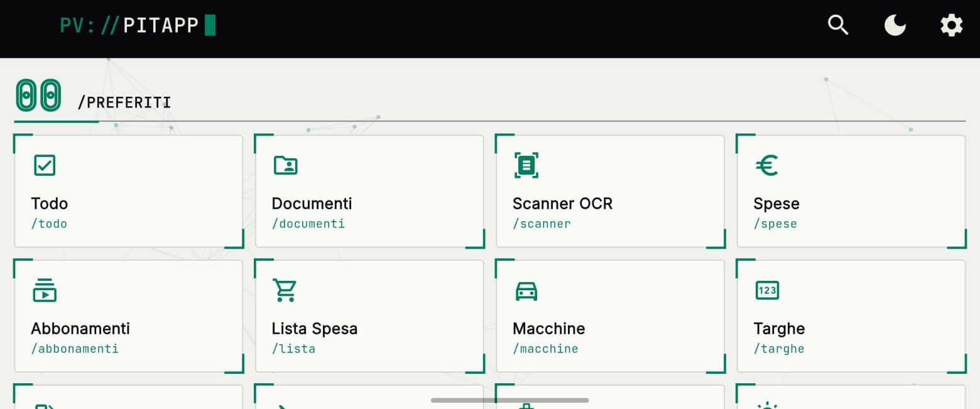This screenshot has width=980, height=409.
Task: Click the /scanner path text
Action: point(542,224)
